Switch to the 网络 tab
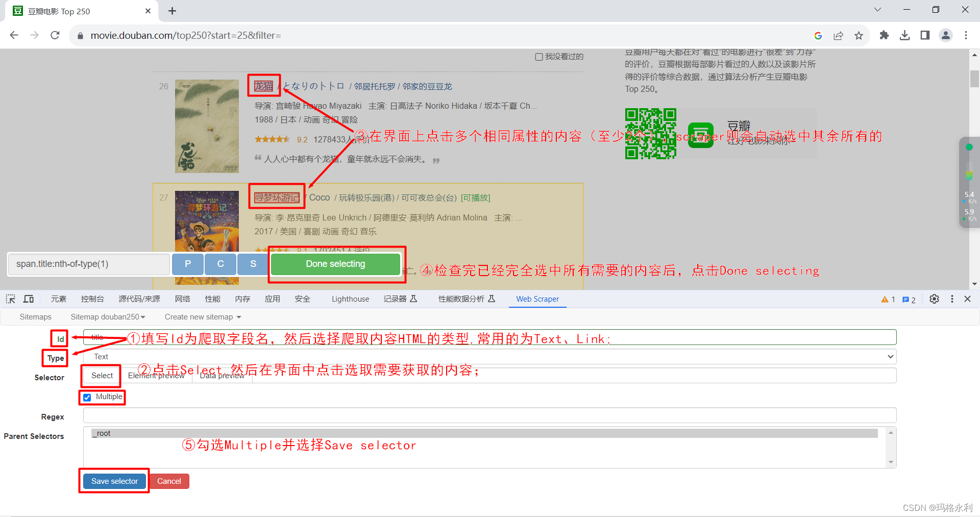Image resolution: width=980 pixels, height=517 pixels. [x=182, y=299]
